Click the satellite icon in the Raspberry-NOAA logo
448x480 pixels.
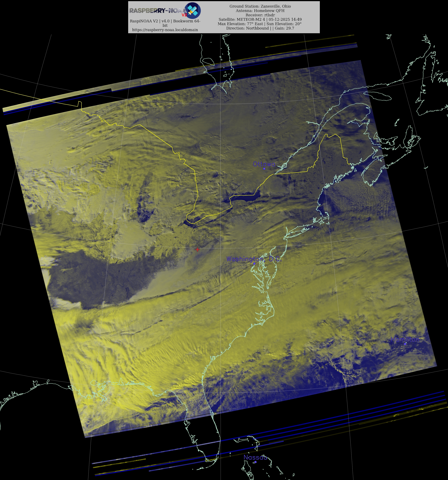[192, 11]
